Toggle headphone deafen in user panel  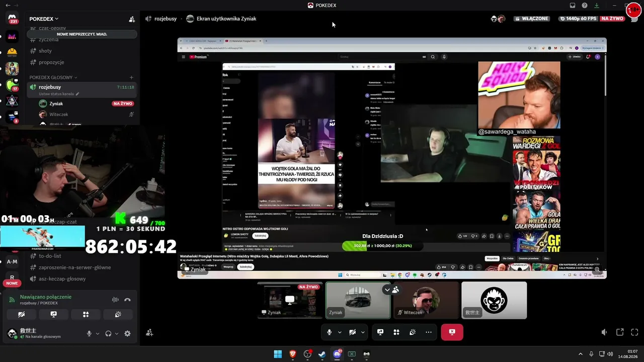click(x=108, y=333)
